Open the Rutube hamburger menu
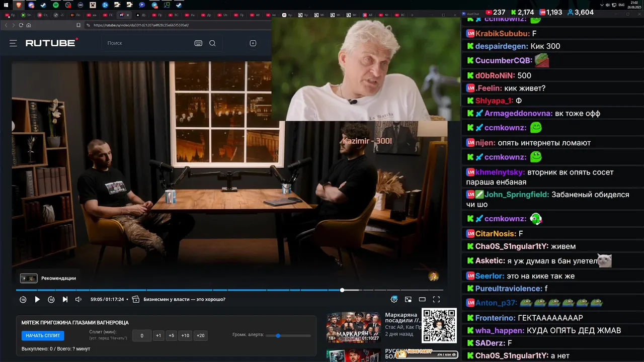The image size is (644, 362). tap(13, 43)
